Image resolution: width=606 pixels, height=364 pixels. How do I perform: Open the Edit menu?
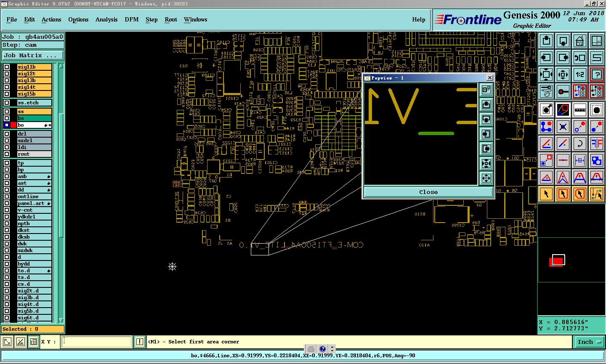pyautogui.click(x=29, y=19)
